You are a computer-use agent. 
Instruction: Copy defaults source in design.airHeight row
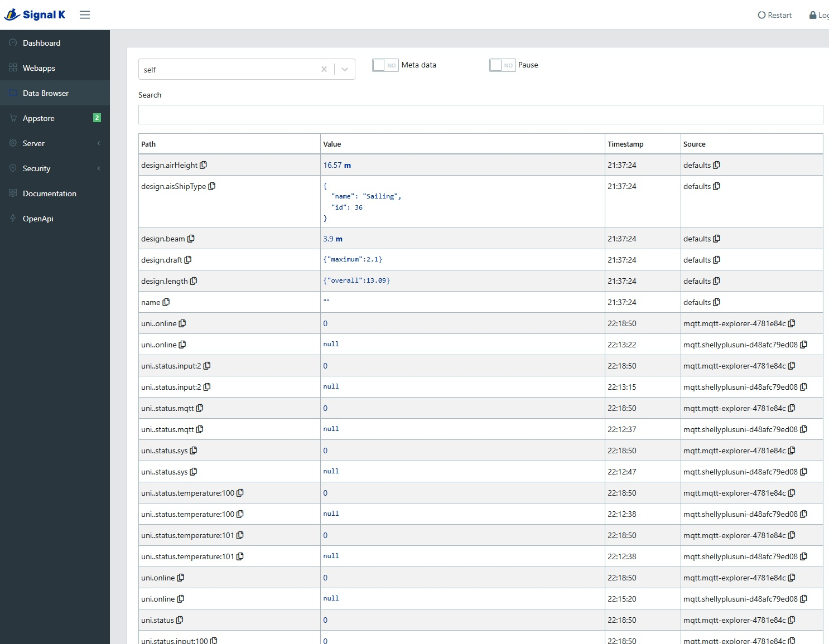(x=717, y=165)
